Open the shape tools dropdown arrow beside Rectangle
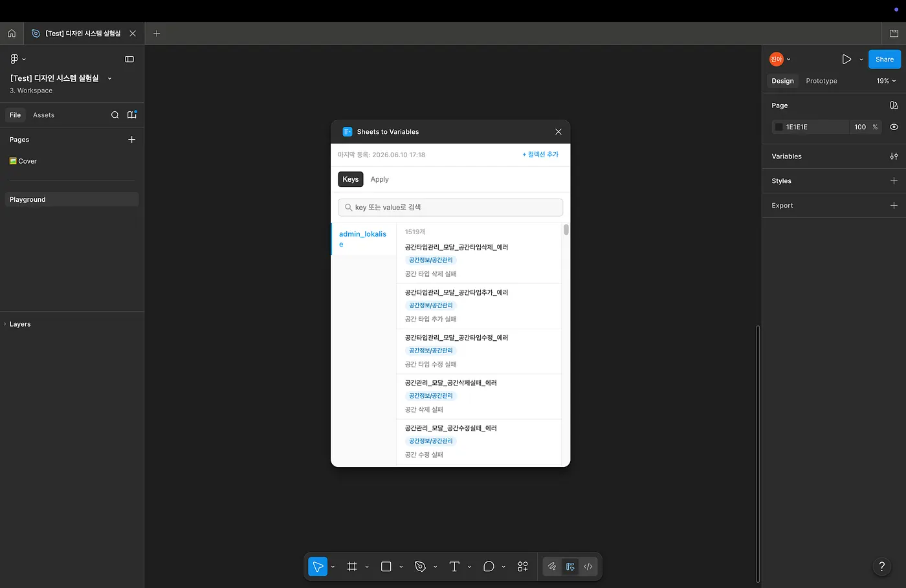 pos(401,567)
